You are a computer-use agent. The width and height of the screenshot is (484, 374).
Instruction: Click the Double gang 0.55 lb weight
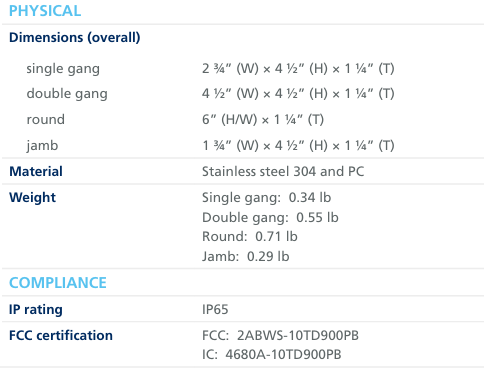(270, 218)
